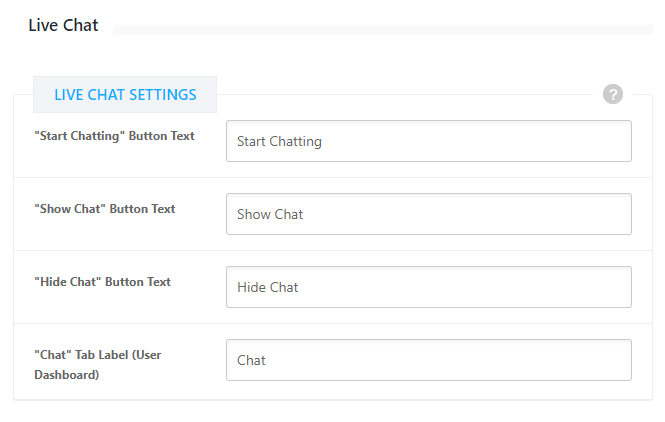Click the "Show Chat" Button Text label
The width and height of the screenshot is (665, 422).
[104, 209]
